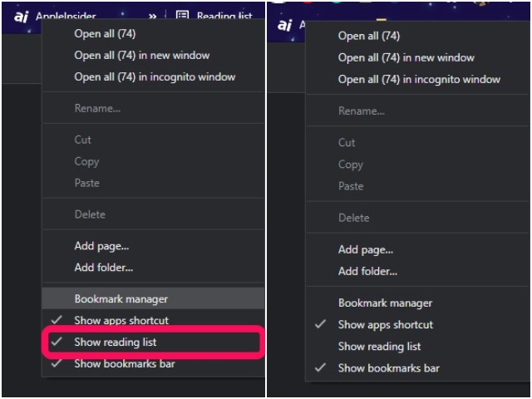Click the Reading list icon on bookmarks bar
532x399 pixels.
(x=182, y=17)
